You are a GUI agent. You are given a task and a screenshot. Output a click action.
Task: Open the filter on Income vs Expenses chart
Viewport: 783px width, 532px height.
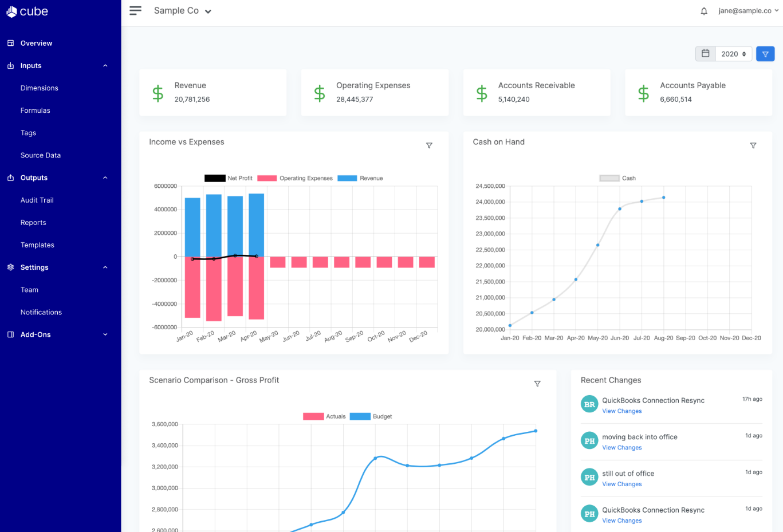[x=429, y=145]
